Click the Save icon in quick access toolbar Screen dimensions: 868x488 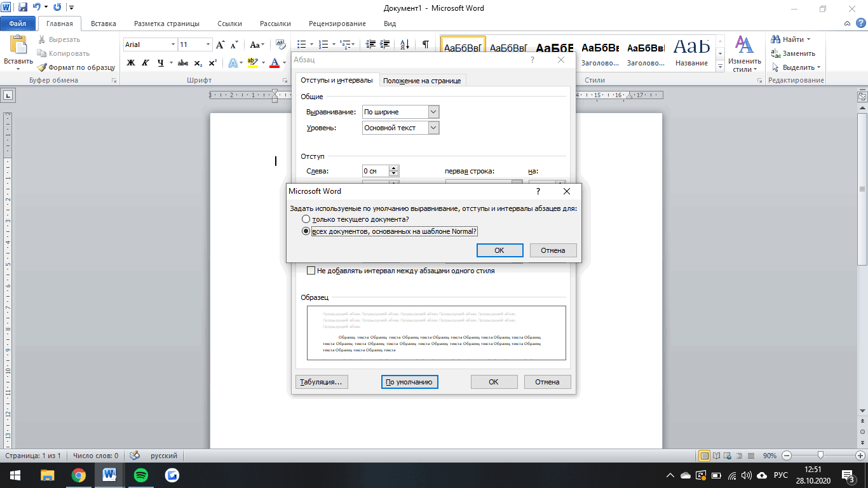tap(23, 8)
